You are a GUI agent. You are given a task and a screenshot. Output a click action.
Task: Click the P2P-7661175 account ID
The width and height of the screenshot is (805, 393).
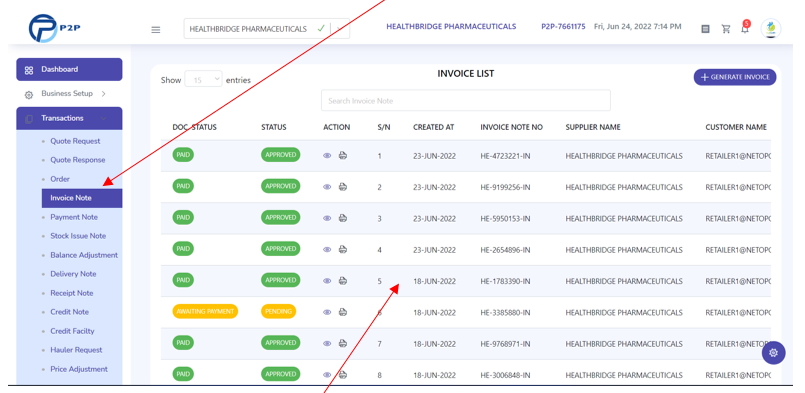(563, 27)
